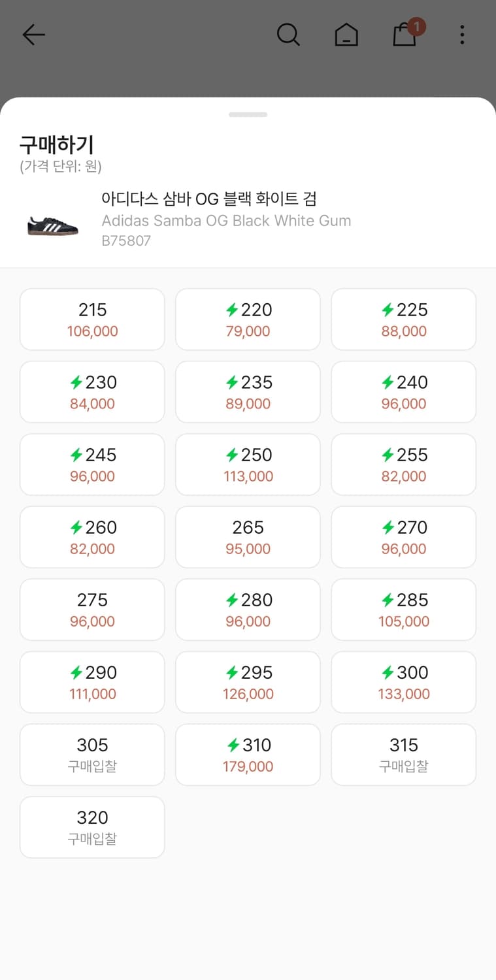
Task: Tap the back arrow icon
Action: point(33,35)
